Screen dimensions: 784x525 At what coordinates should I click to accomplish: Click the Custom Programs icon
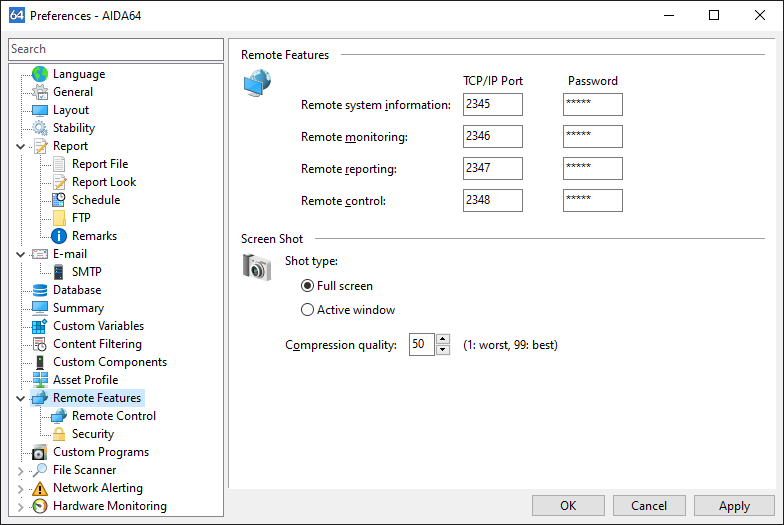pos(40,452)
